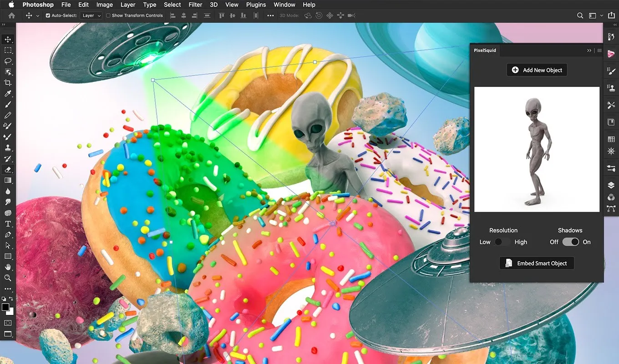Open the Properties sliders dock icon
Viewport: 619px width, 364px height.
[x=611, y=168]
